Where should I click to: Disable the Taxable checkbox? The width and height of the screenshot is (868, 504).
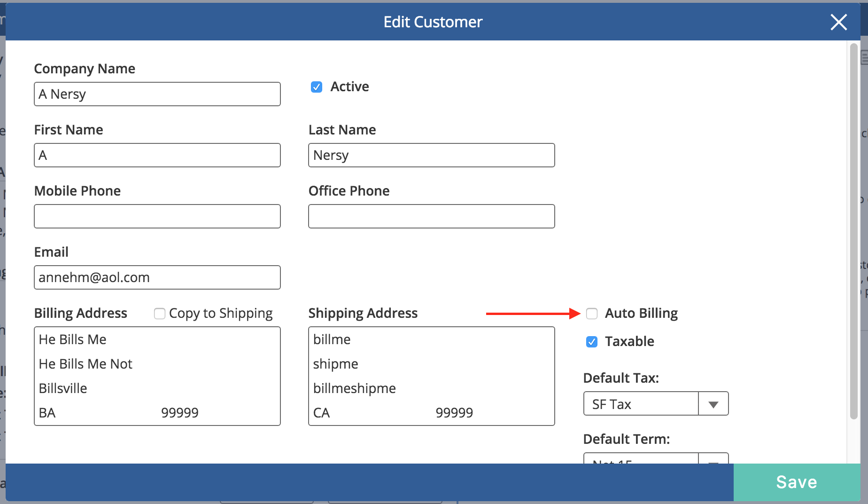click(592, 342)
